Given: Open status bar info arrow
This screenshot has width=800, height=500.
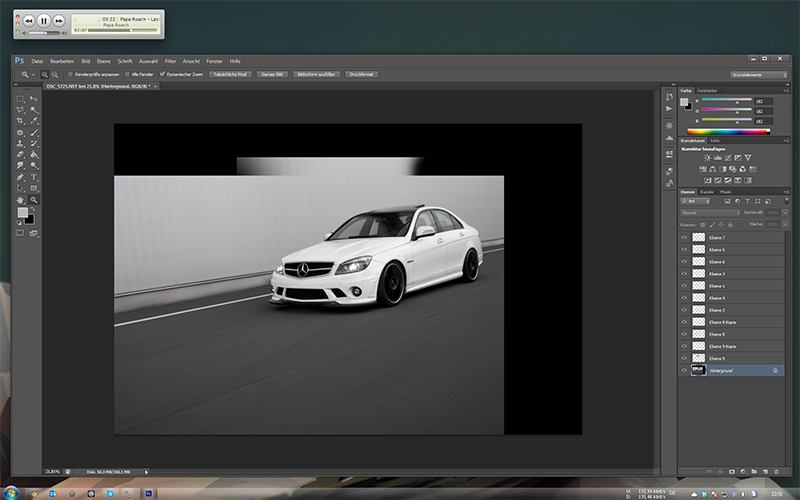Looking at the screenshot, I should (x=146, y=472).
